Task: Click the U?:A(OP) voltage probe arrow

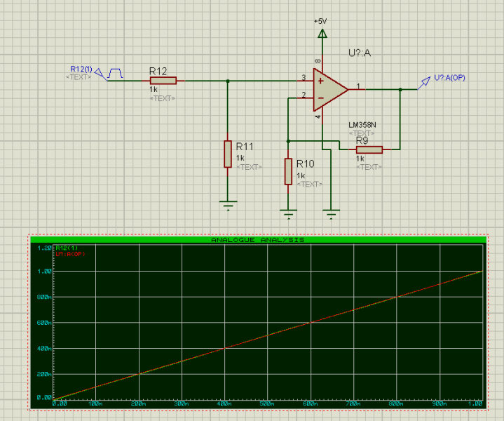Action: pyautogui.click(x=425, y=83)
